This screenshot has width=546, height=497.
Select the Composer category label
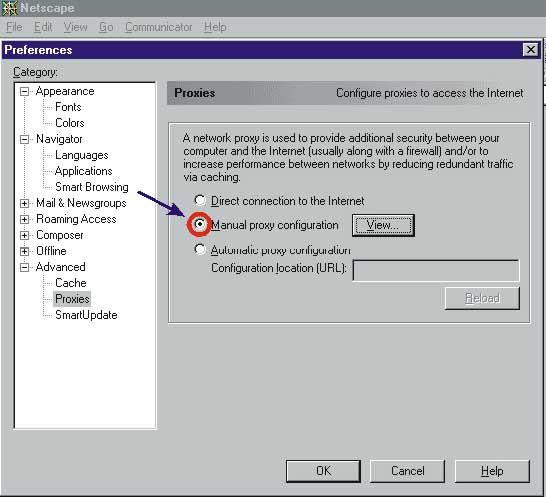[60, 235]
